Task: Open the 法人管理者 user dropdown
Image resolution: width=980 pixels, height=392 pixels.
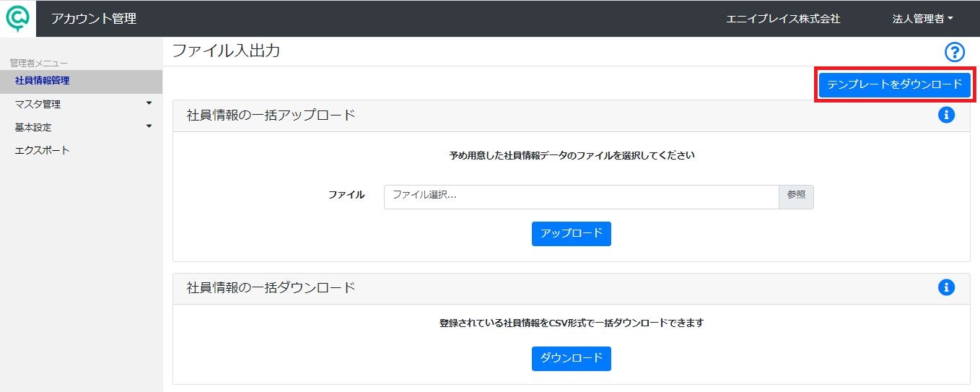Action: tap(922, 19)
